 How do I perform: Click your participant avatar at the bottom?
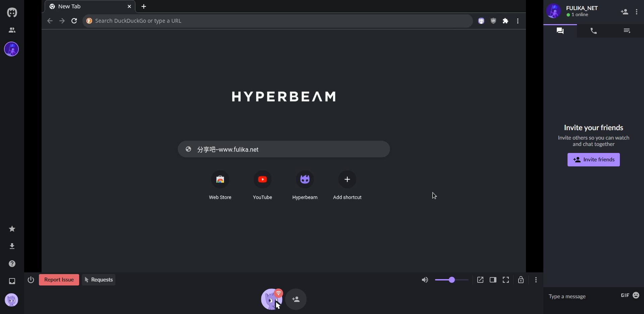[272, 299]
